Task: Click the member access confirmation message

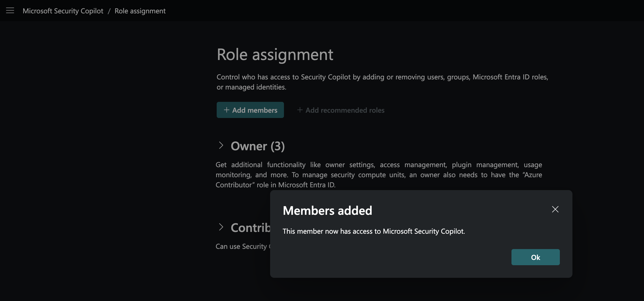Action: tap(374, 231)
